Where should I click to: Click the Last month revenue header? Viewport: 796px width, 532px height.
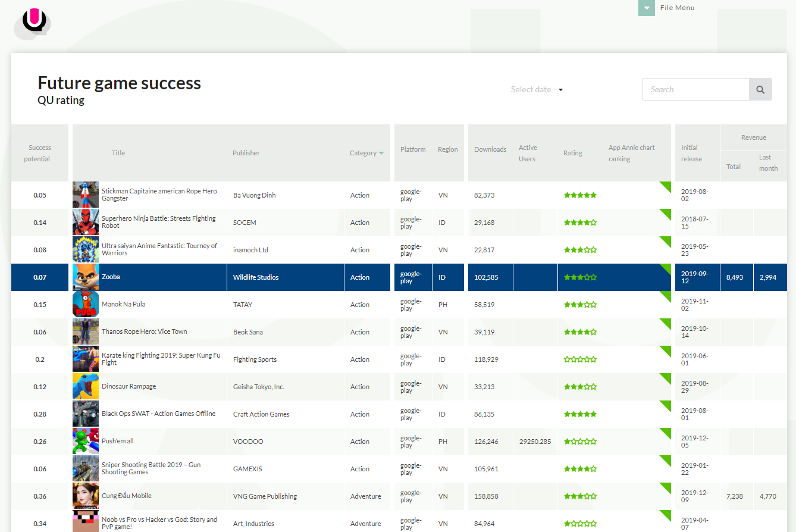tap(768, 162)
